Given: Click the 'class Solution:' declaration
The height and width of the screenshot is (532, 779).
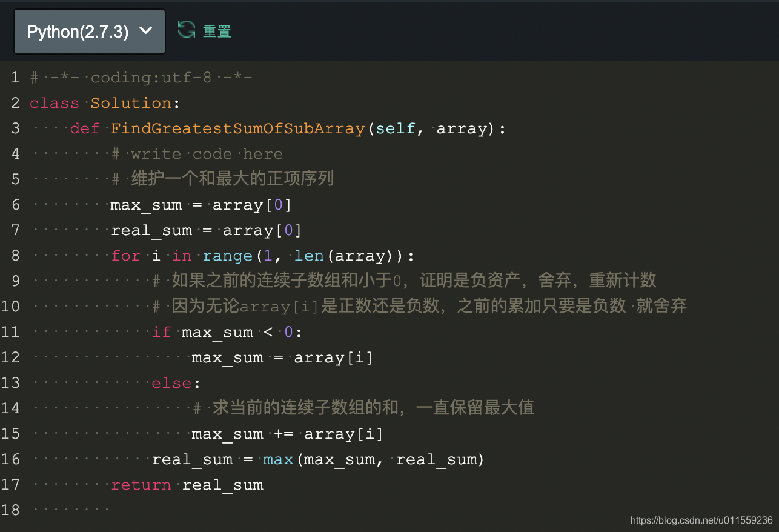Looking at the screenshot, I should pos(103,102).
